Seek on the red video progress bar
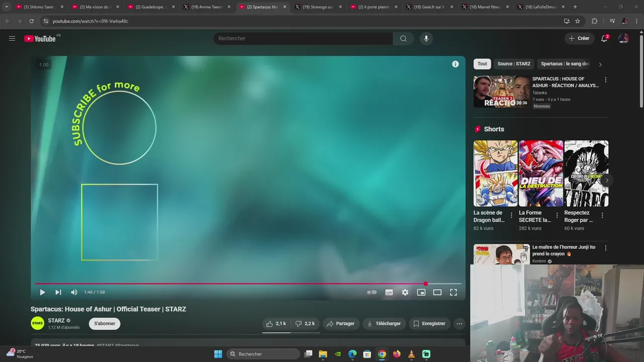Screen dimensions: 644x362 pyautogui.click(x=248, y=284)
